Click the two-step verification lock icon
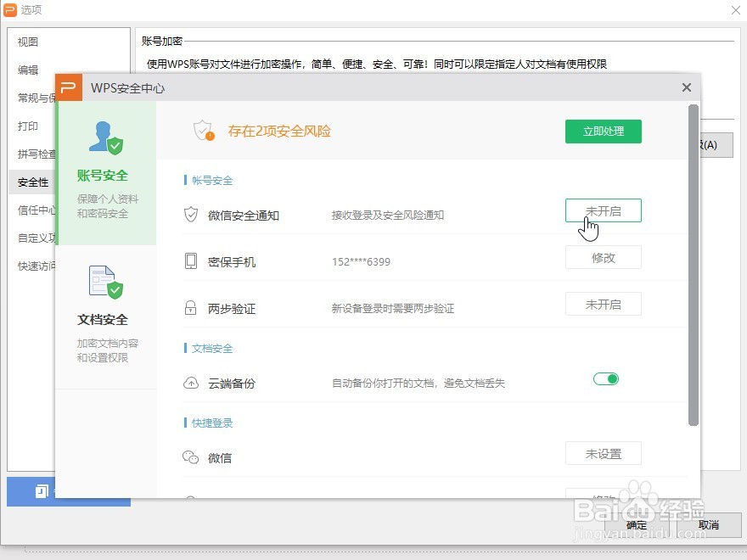Viewport: 747px width, 560px height. (x=190, y=308)
